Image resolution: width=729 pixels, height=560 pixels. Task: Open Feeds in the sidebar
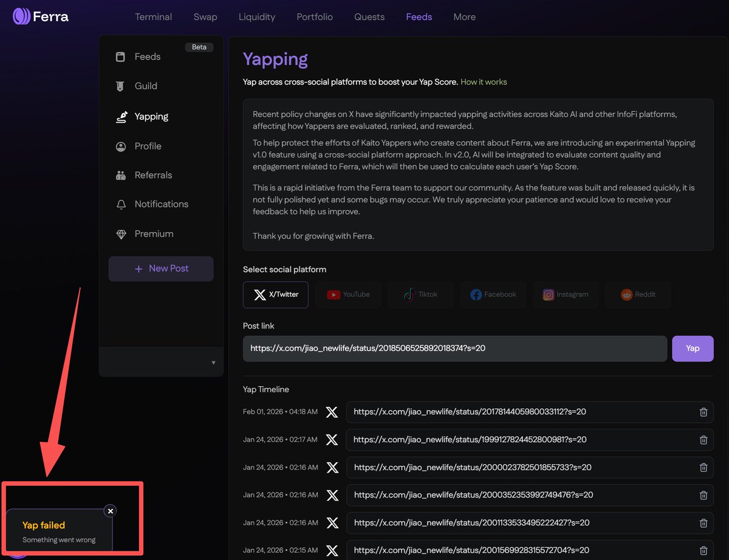point(147,56)
